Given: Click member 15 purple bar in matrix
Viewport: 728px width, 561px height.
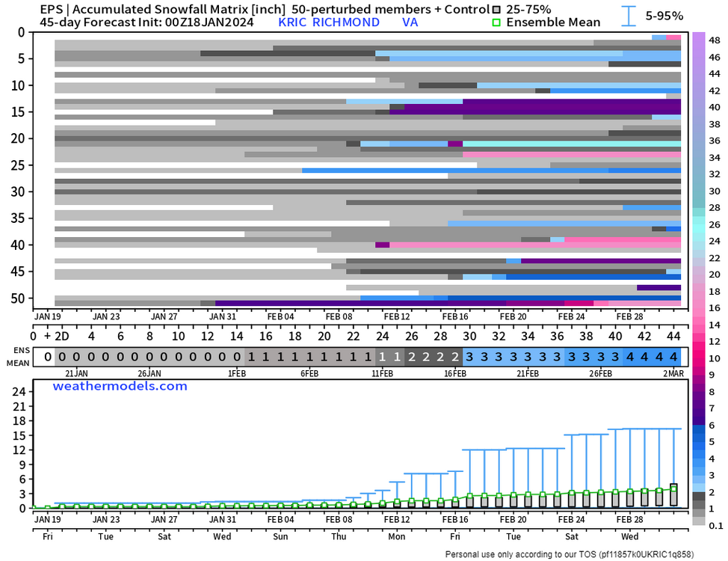Looking at the screenshot, I should tap(535, 112).
